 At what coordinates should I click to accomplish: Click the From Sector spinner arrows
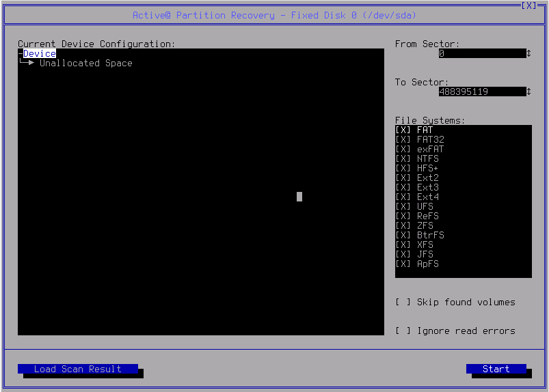click(x=528, y=53)
